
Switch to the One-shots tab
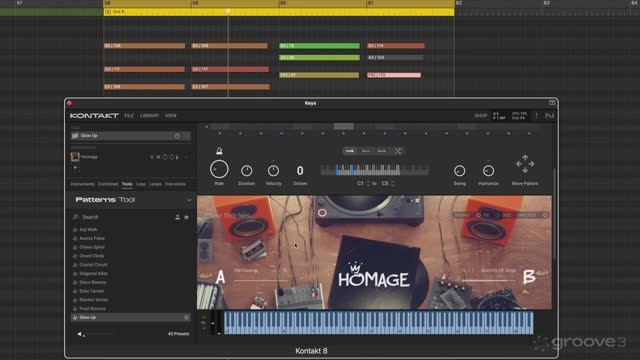coord(175,184)
